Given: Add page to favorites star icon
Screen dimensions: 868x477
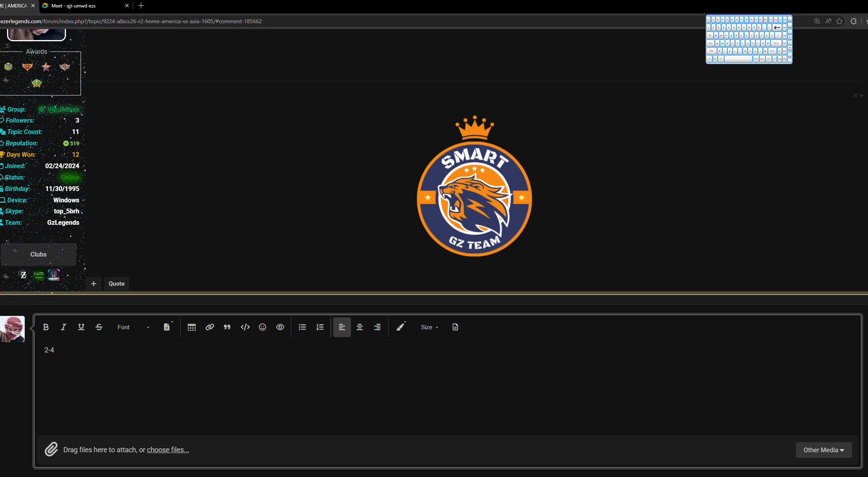Looking at the screenshot, I should point(839,21).
